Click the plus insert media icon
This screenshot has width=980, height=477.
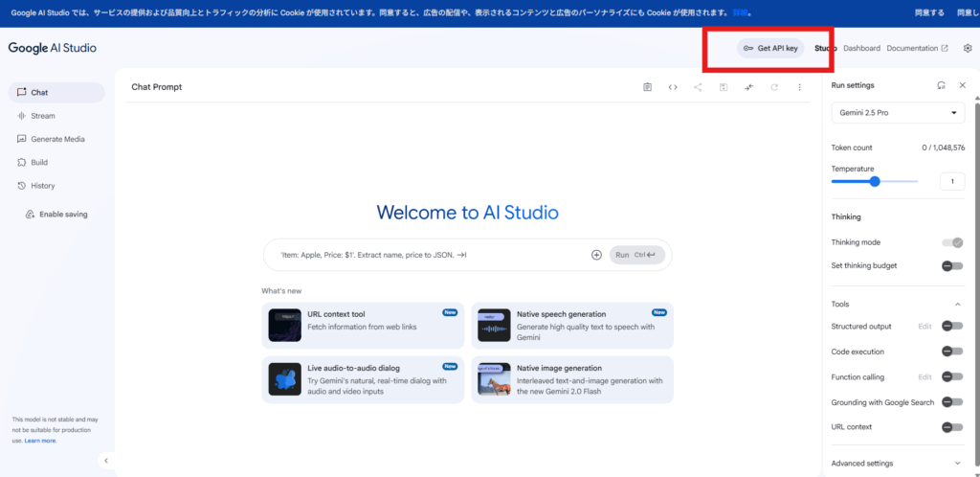click(x=596, y=255)
